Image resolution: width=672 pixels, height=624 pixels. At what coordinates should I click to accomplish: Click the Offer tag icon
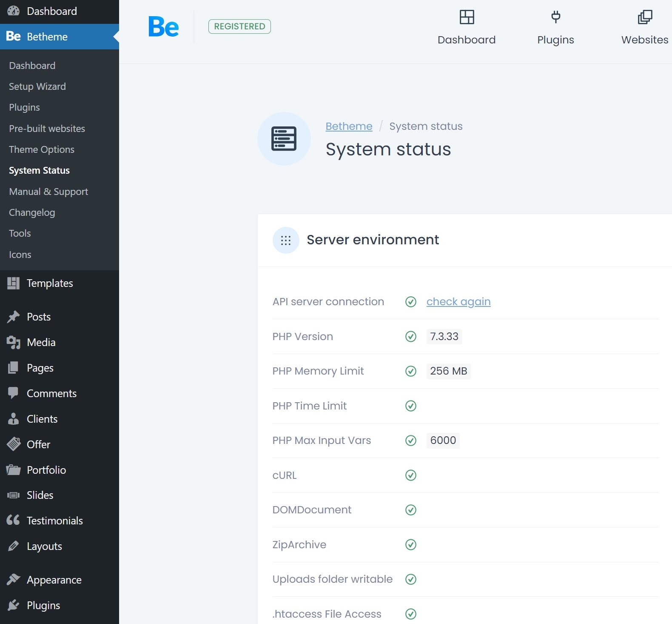(14, 444)
